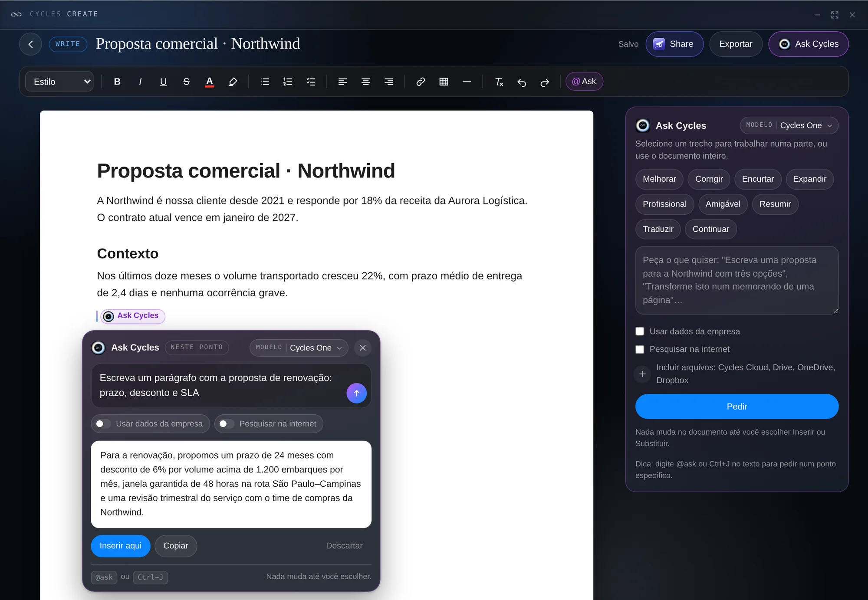The image size is (868, 600).
Task: Select the Corrigir action chip
Action: 709,179
